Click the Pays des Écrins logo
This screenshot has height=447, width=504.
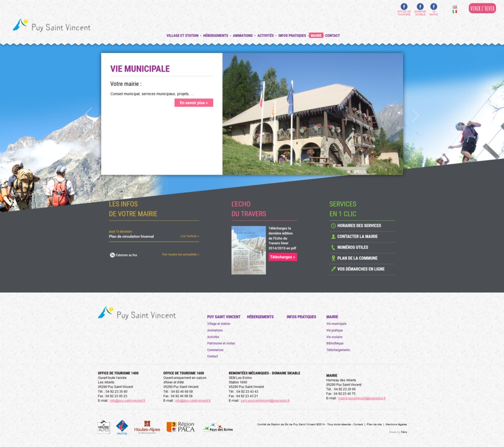click(218, 427)
